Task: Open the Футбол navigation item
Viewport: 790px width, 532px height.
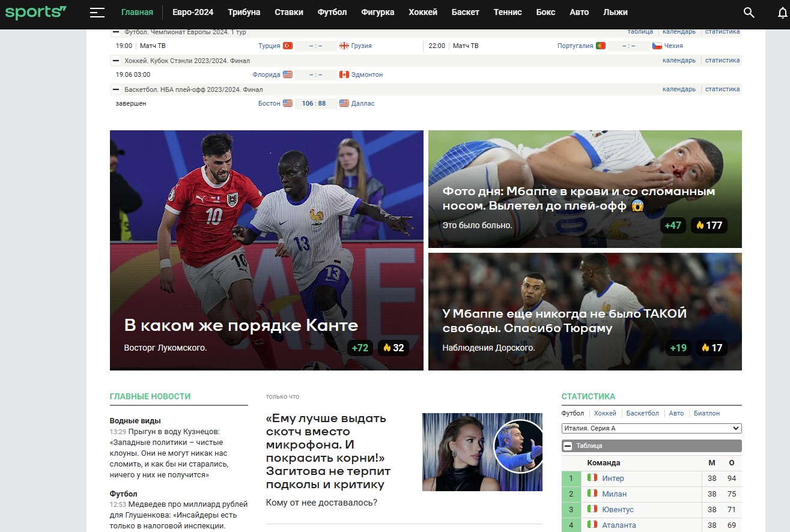Action: 332,12
